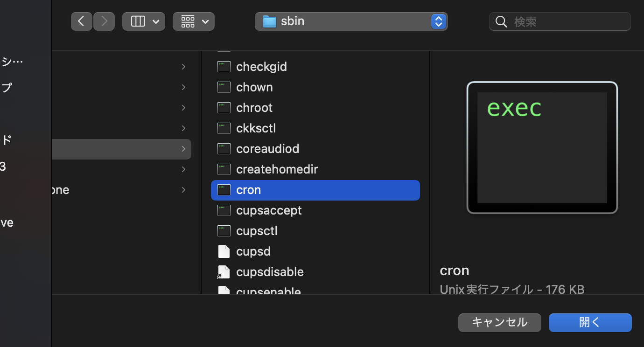Open the grouping dropdown arrow in toolbar

tap(205, 21)
